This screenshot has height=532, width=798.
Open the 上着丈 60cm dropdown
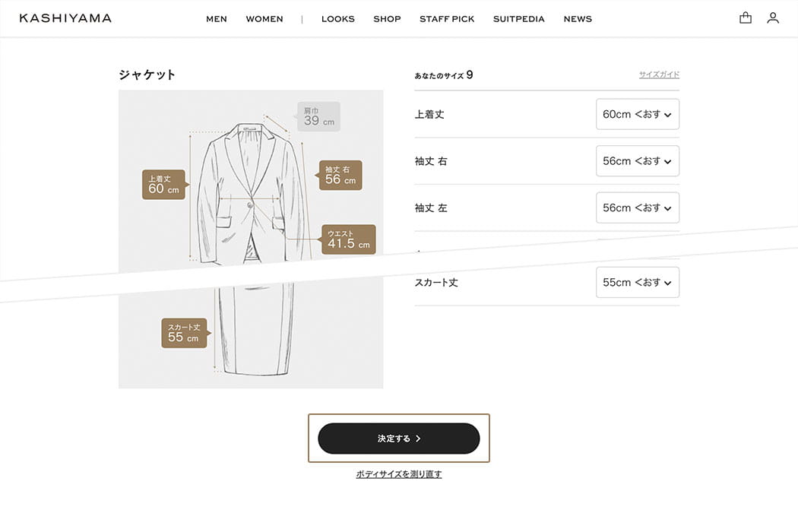[637, 114]
